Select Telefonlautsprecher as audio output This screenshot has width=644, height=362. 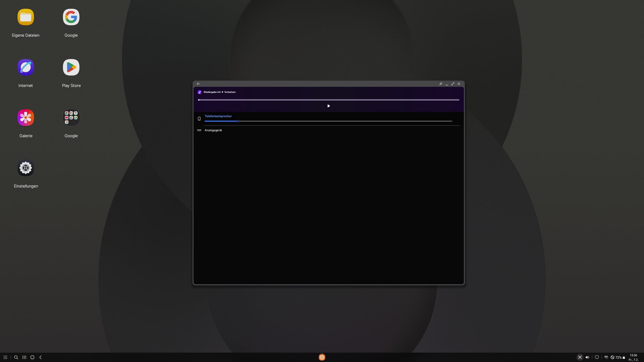click(x=218, y=116)
